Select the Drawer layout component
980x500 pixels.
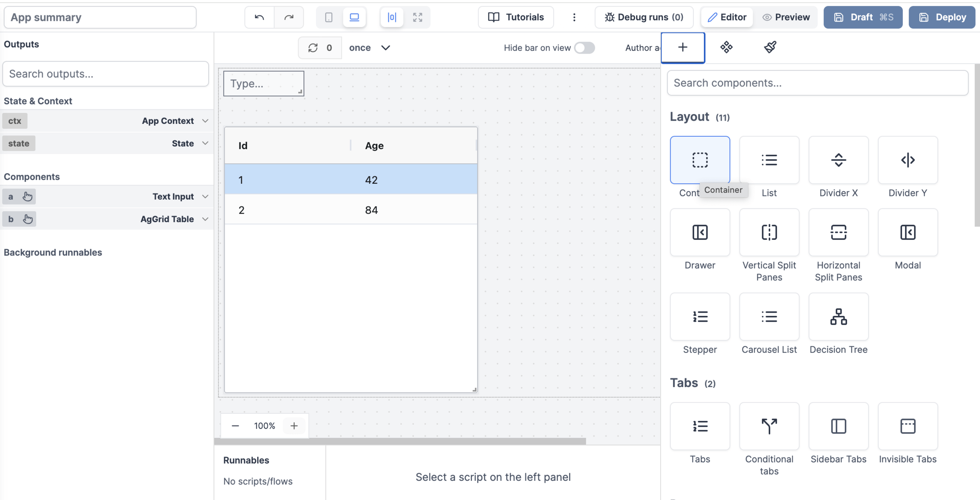pyautogui.click(x=700, y=232)
